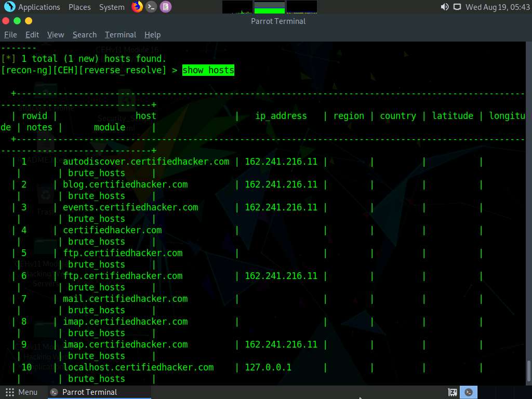Image resolution: width=532 pixels, height=399 pixels.
Task: Click events.certifiedhacker.com host entry
Action: pos(130,207)
